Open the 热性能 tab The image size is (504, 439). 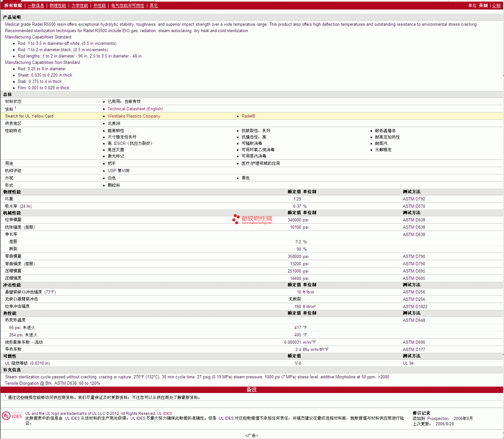coord(100,5)
